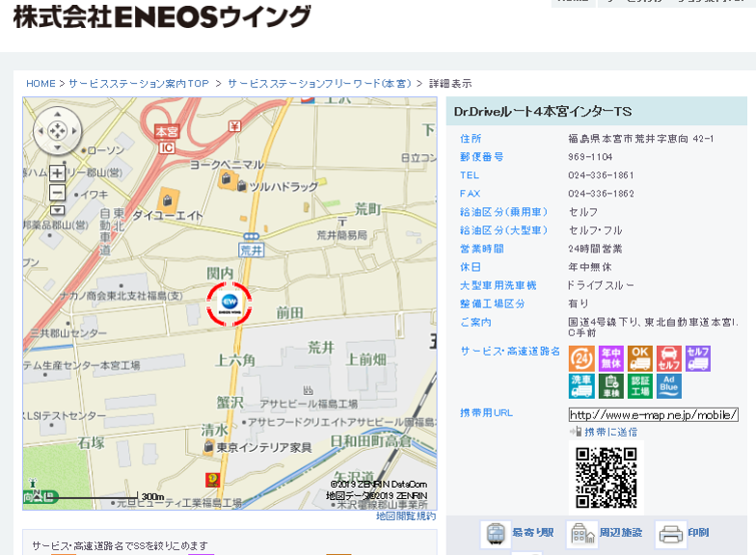Click the address 福島県本宮市荒井字恵向 42-1
Screen dimensions: 756x555
pyautogui.click(x=640, y=139)
